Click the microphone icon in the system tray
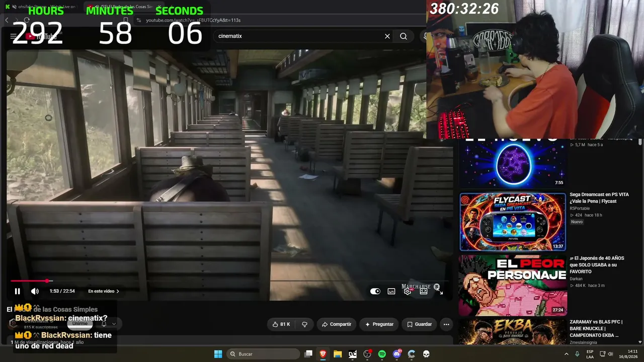The width and height of the screenshot is (644, 362). click(x=577, y=354)
